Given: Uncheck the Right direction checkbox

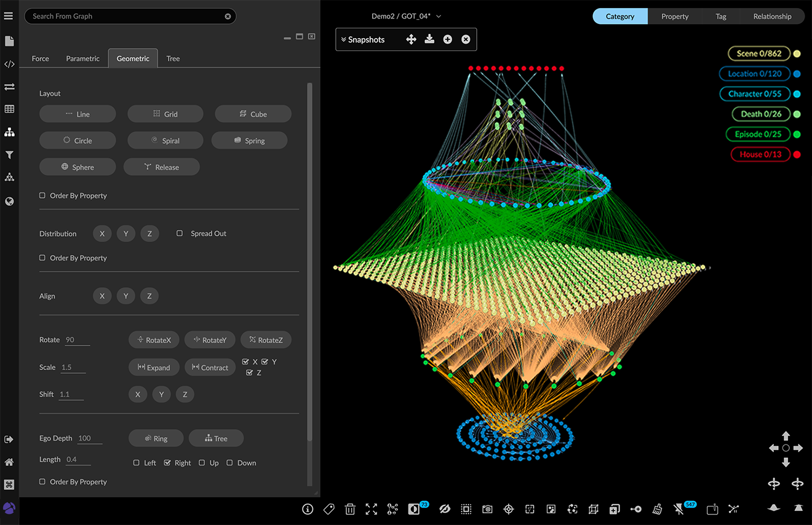Looking at the screenshot, I should coord(167,463).
